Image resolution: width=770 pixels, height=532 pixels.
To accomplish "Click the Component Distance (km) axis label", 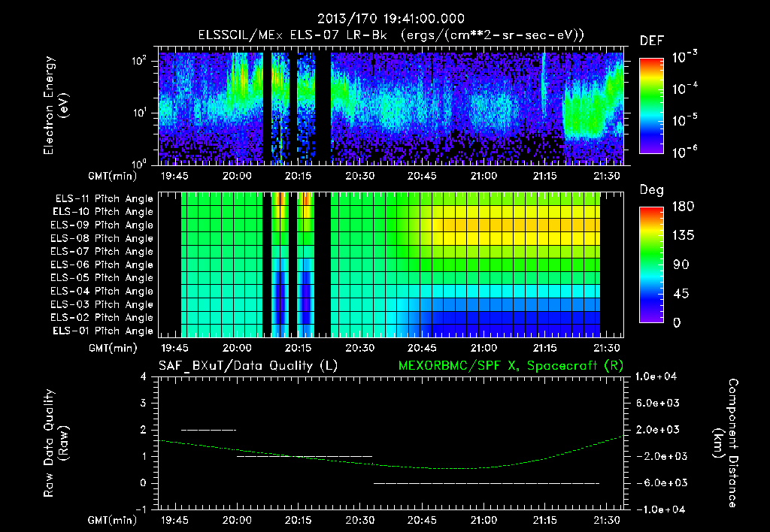I will tap(725, 443).
